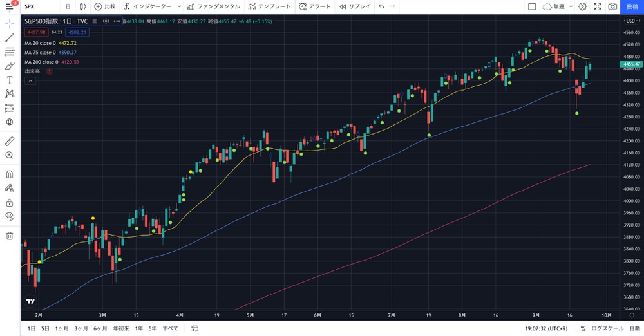
Task: Select the 6ヶ月 time range
Action: pyautogui.click(x=100, y=328)
